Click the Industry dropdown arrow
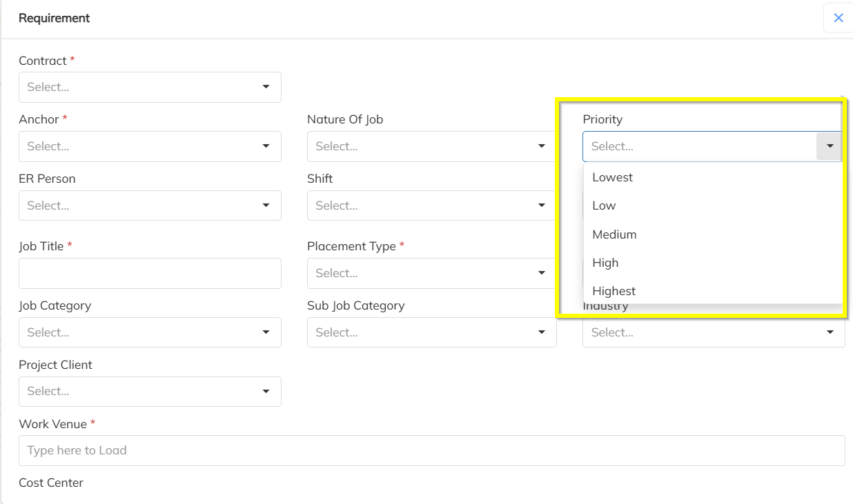This screenshot has width=853, height=504. tap(830, 332)
